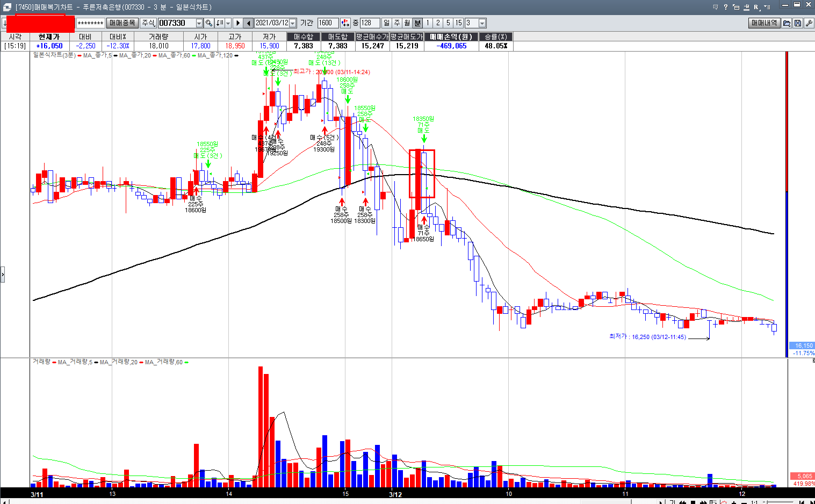Click the question mark help icon

pos(726,7)
